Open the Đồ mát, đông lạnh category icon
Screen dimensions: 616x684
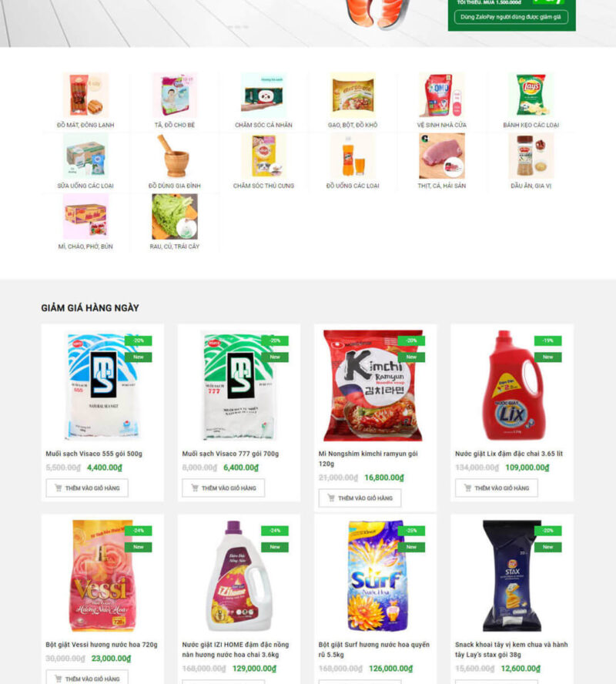pyautogui.click(x=85, y=95)
